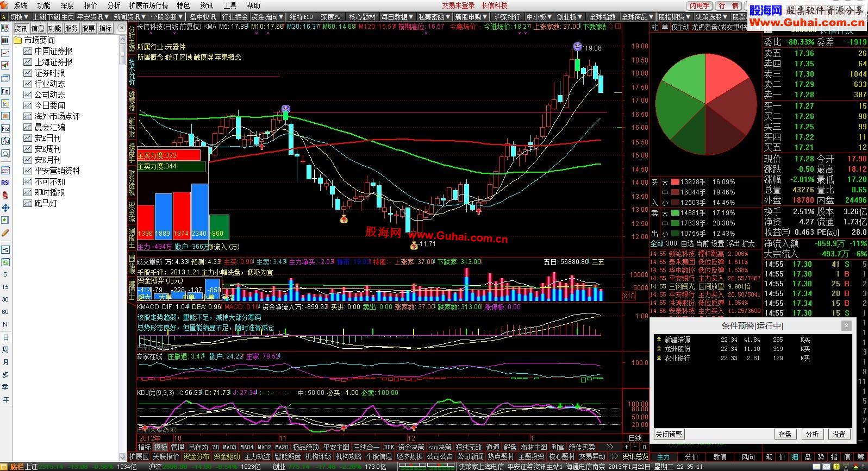Close the 条件预警 alert window
The width and height of the screenshot is (868, 471).
point(846,325)
